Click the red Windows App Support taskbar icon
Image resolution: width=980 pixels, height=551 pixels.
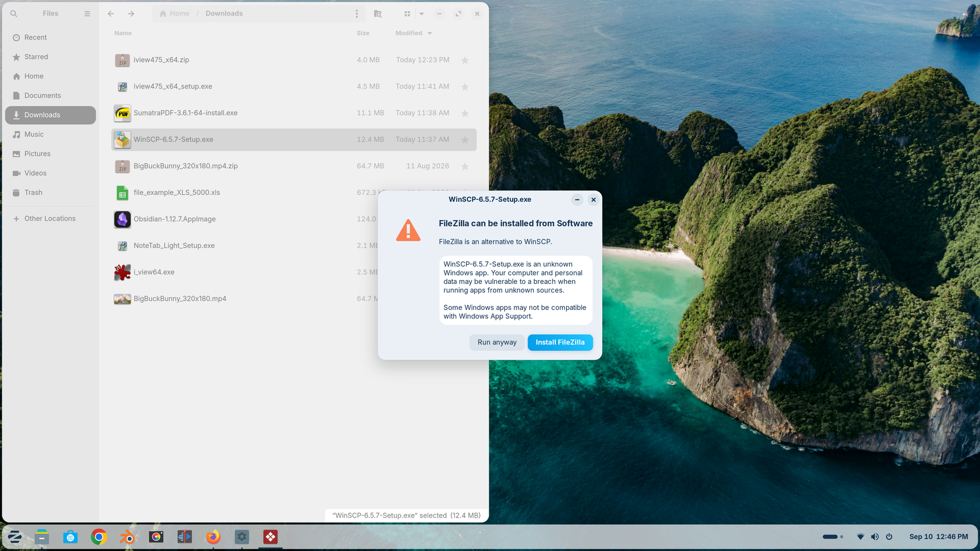(x=270, y=537)
